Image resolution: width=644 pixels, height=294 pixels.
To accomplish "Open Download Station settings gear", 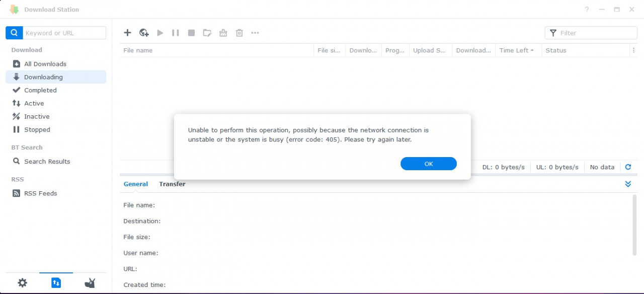I will pyautogui.click(x=22, y=282).
